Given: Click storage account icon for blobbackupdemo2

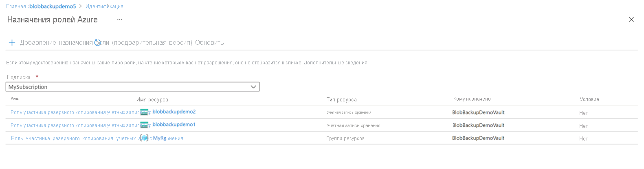Looking at the screenshot, I should (144, 112).
